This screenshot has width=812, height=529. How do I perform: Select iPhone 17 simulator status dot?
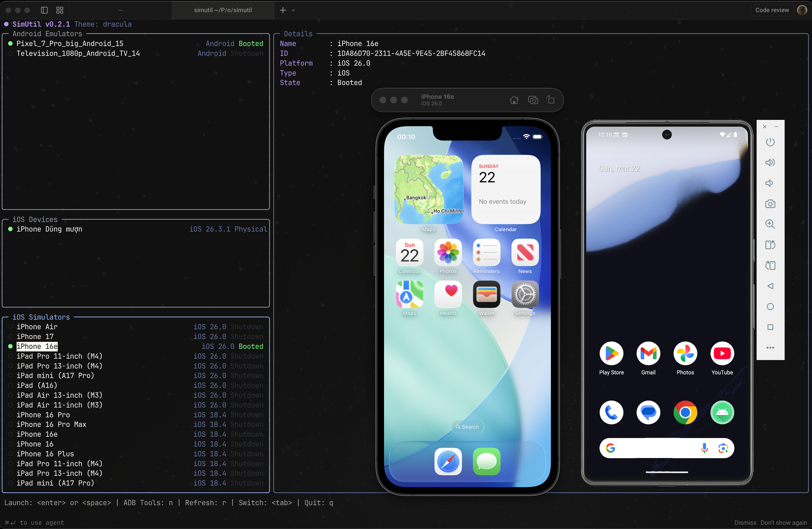(10, 337)
